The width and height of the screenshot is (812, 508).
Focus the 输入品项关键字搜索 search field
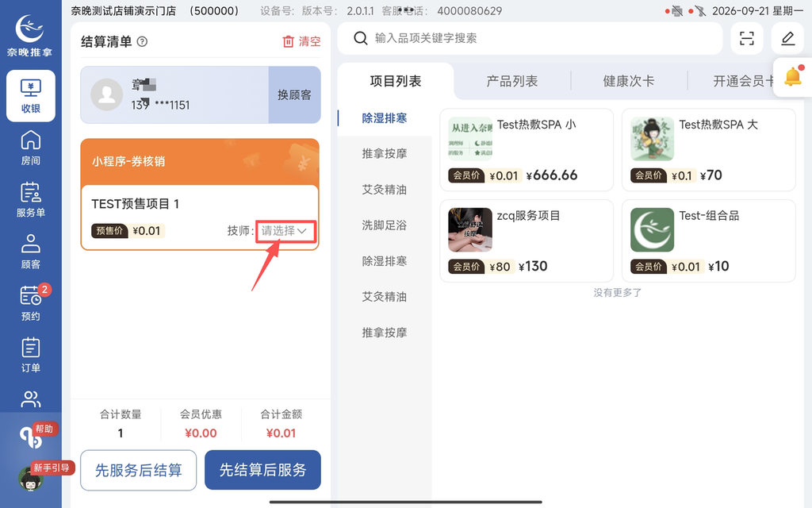530,38
